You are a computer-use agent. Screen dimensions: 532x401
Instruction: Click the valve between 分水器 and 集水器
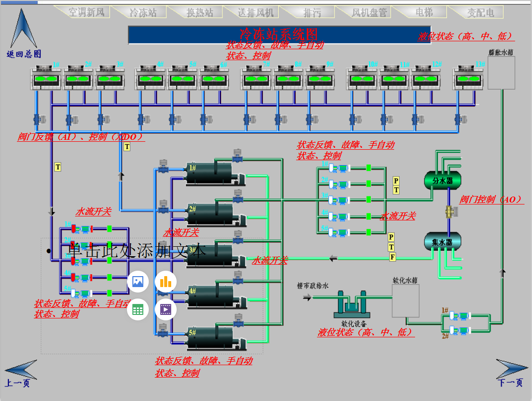450,211
